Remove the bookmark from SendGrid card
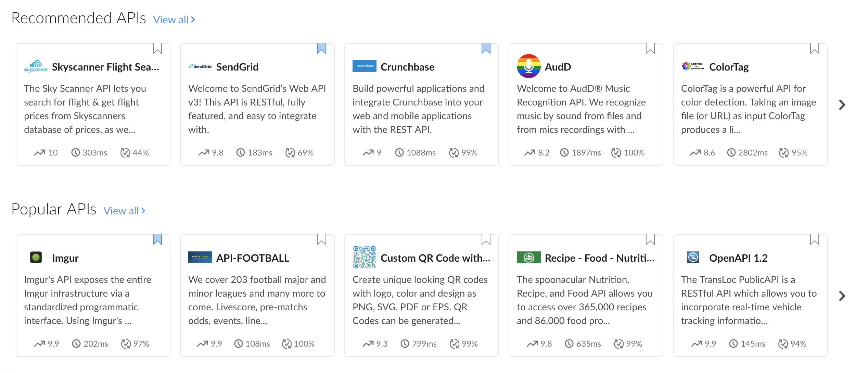 coord(322,49)
